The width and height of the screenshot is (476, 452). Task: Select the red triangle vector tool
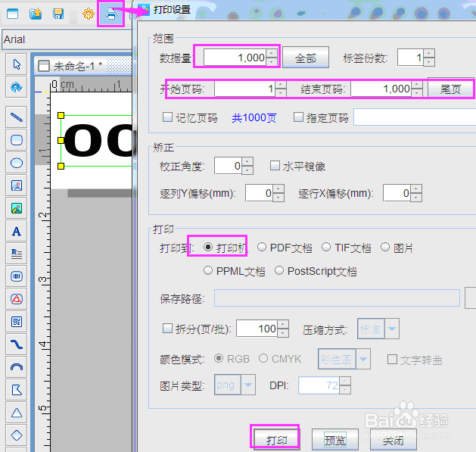(x=17, y=299)
